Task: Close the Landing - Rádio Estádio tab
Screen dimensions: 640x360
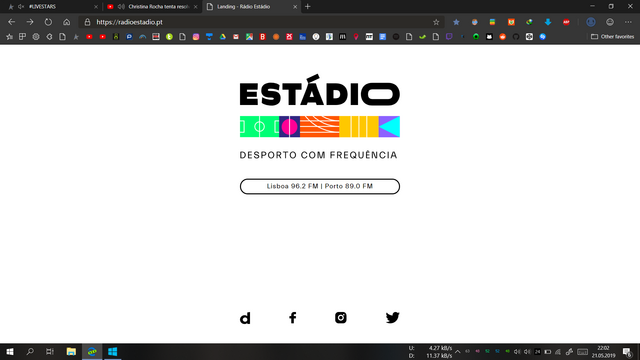Action: tap(295, 7)
